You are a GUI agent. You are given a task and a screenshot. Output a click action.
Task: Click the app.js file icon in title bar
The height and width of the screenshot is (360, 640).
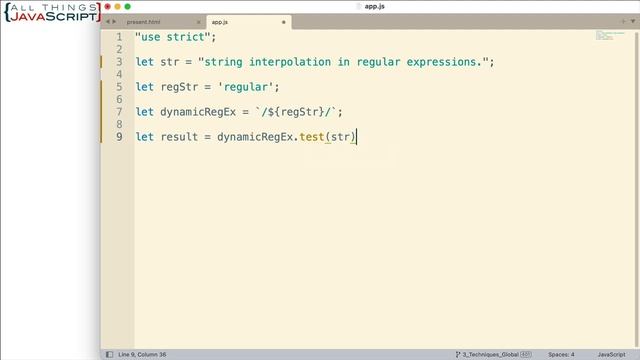[359, 7]
